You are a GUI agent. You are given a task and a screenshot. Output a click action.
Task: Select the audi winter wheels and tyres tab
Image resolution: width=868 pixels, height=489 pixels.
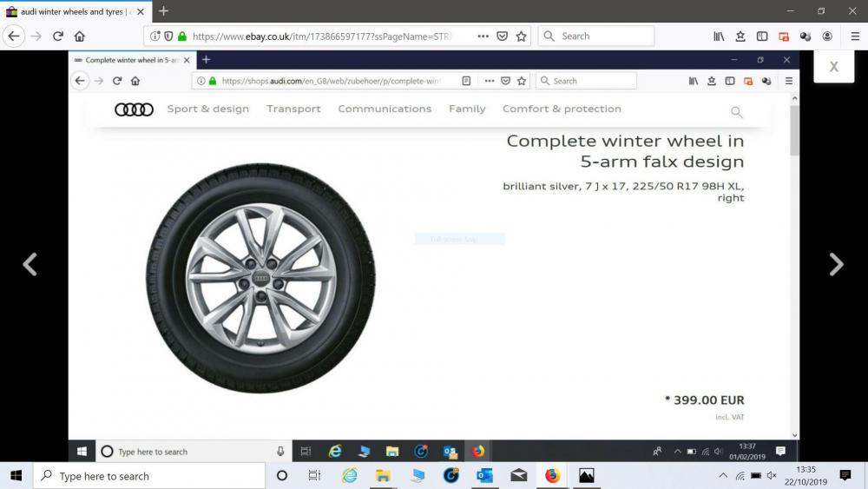(76, 11)
